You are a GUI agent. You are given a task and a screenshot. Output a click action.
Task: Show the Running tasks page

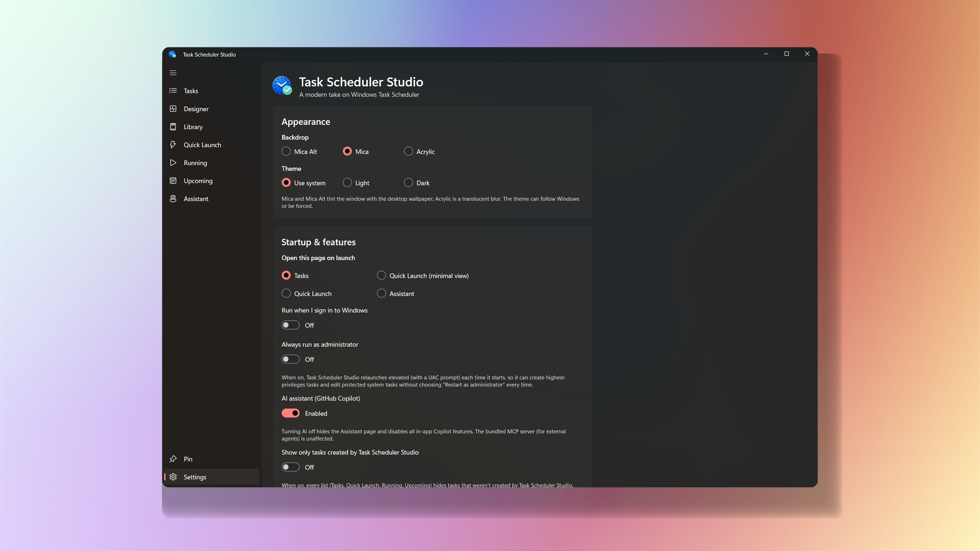click(x=212, y=163)
